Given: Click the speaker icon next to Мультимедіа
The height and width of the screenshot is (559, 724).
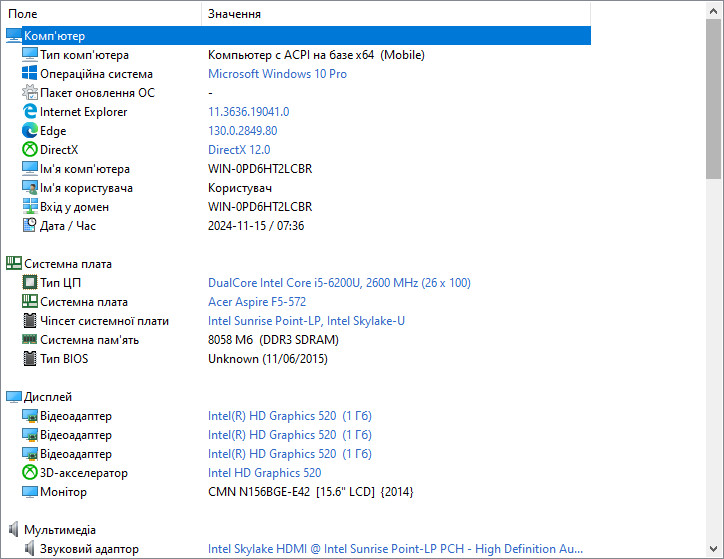Looking at the screenshot, I should [14, 529].
